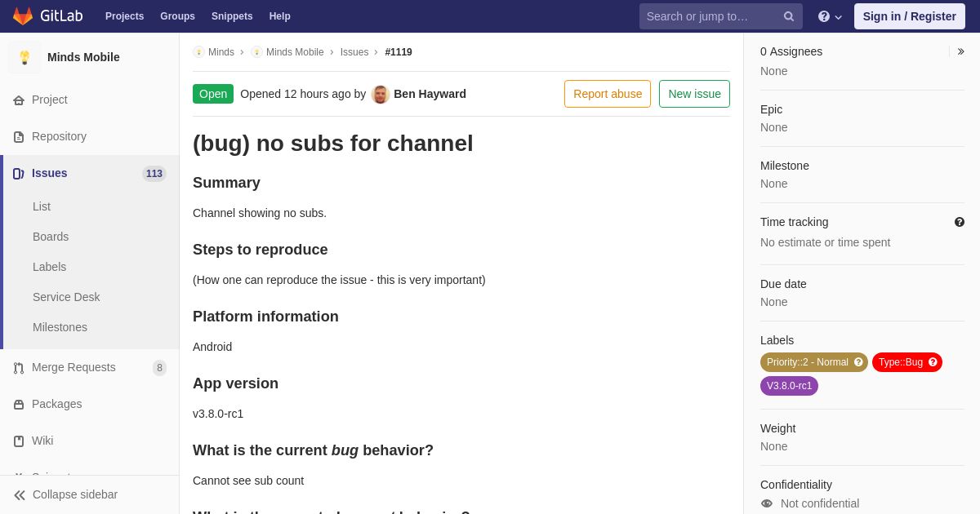Open the Minds breadcrumb link
The image size is (980, 514).
tap(221, 52)
